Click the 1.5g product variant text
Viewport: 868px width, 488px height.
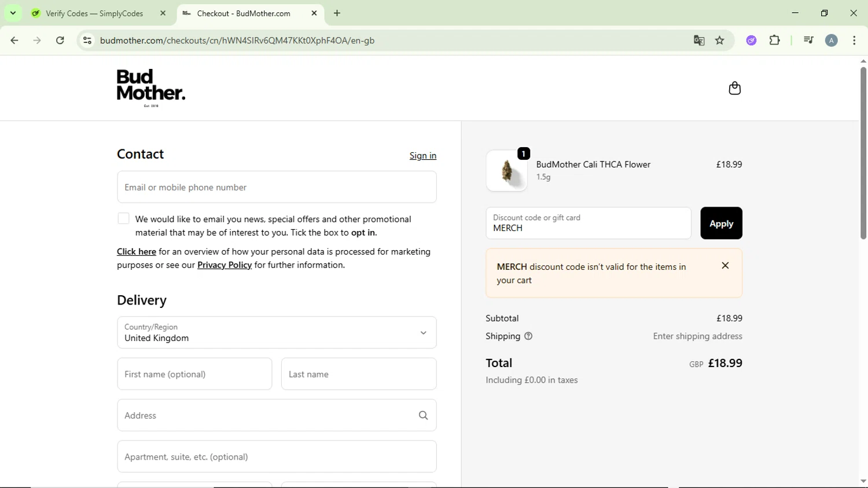coord(543,177)
